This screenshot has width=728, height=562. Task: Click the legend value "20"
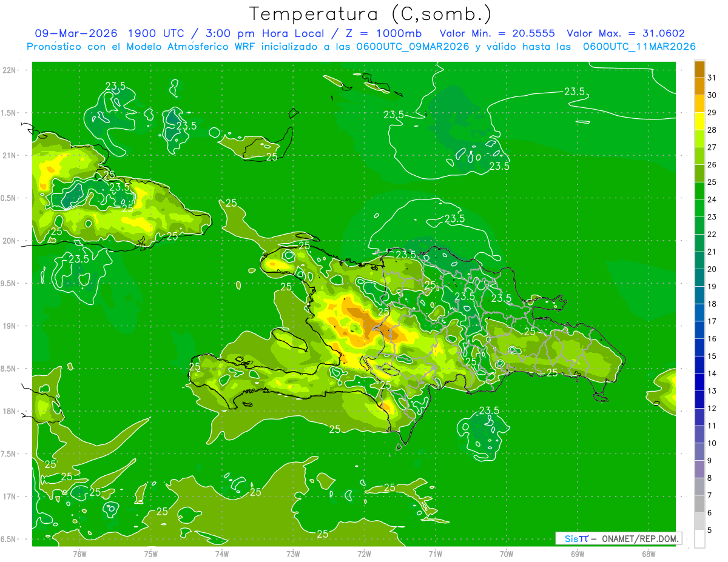[x=712, y=269]
